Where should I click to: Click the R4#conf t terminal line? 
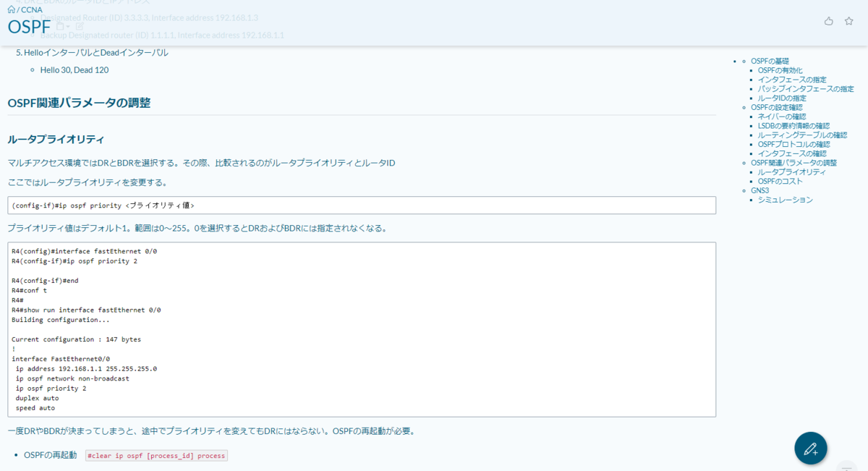[29, 290]
